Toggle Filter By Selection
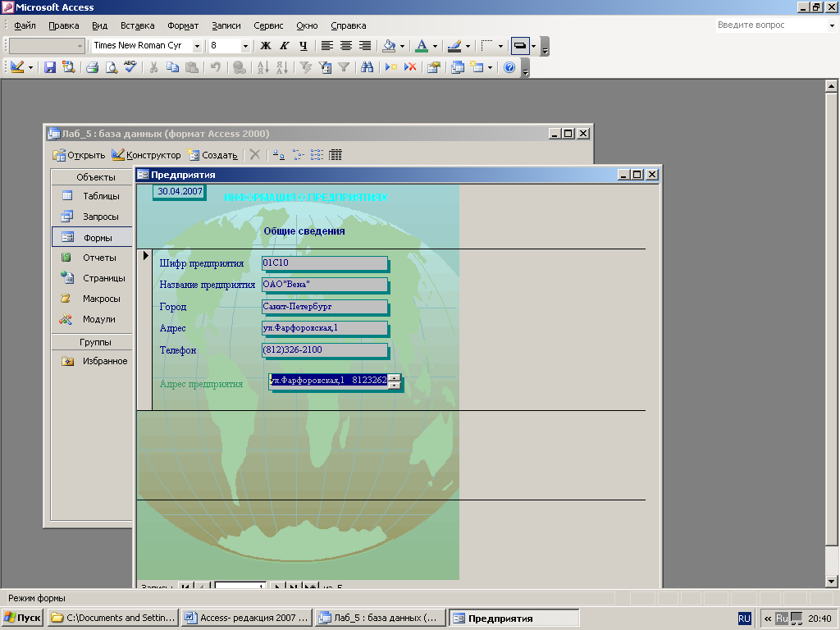 point(305,67)
